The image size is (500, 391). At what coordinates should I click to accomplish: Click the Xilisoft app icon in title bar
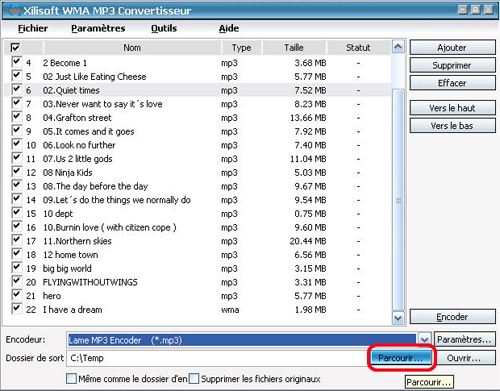pos(15,11)
